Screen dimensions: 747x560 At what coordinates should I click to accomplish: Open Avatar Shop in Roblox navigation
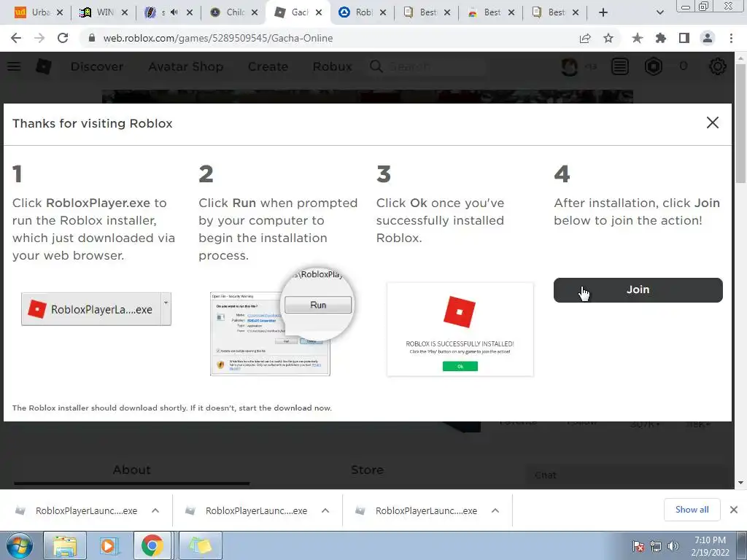tap(186, 66)
